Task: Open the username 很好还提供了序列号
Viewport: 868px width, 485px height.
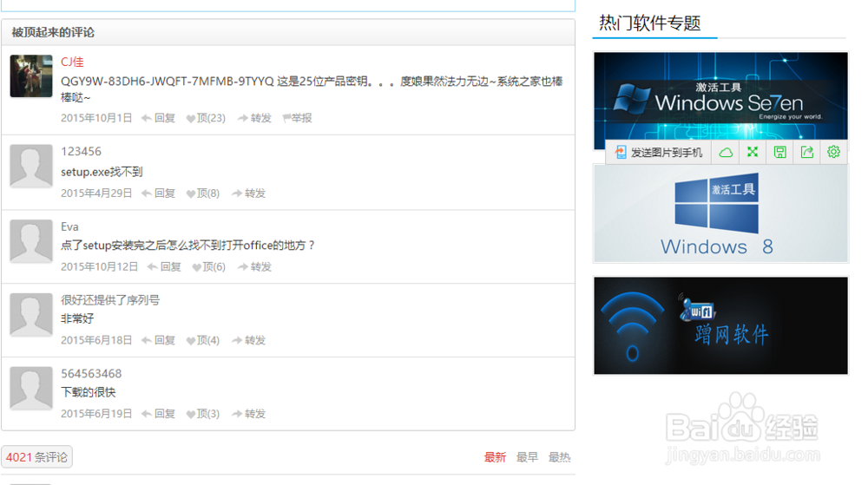Action: [110, 299]
